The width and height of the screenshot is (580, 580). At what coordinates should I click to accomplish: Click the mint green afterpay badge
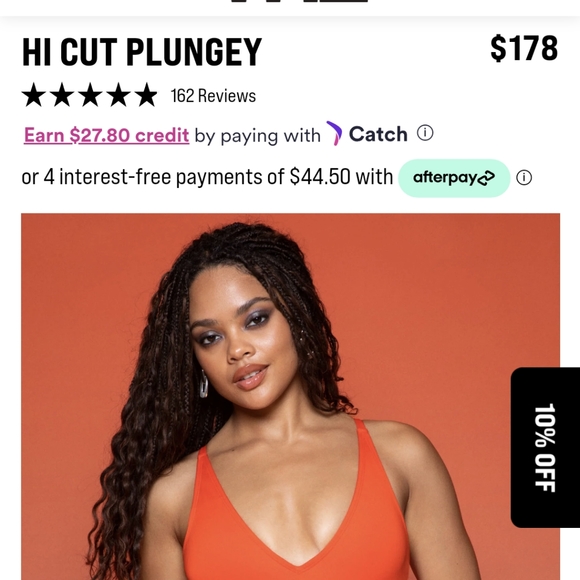click(x=454, y=178)
